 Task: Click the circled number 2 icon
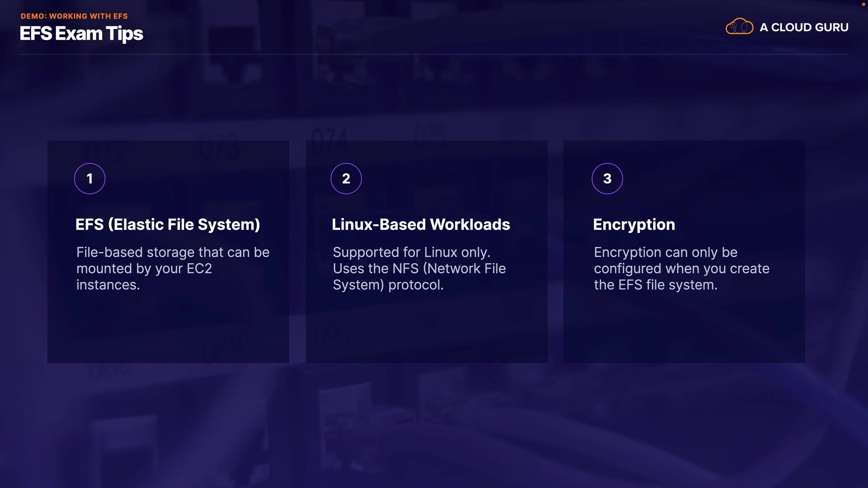[x=346, y=178]
